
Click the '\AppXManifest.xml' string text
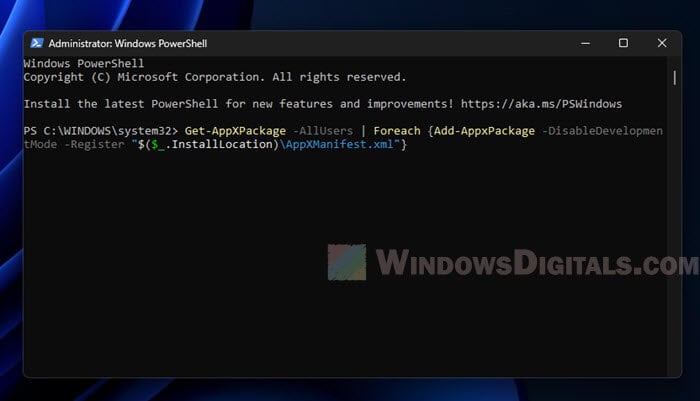(x=337, y=144)
